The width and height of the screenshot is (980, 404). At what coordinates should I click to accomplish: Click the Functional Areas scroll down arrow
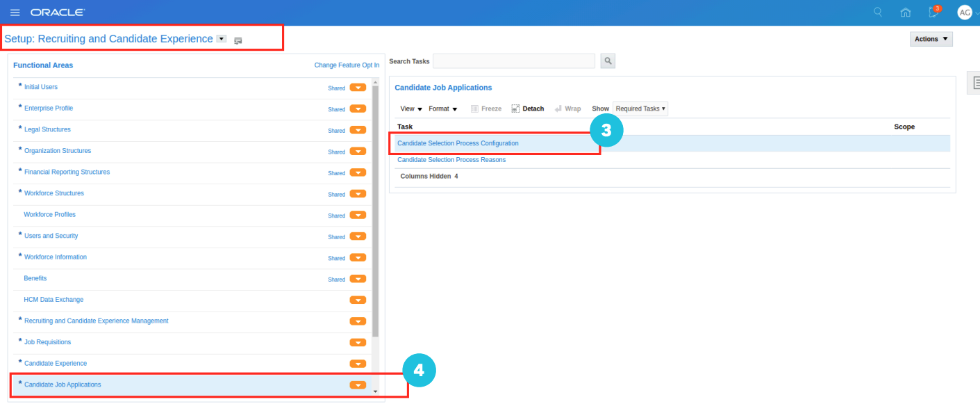[376, 391]
